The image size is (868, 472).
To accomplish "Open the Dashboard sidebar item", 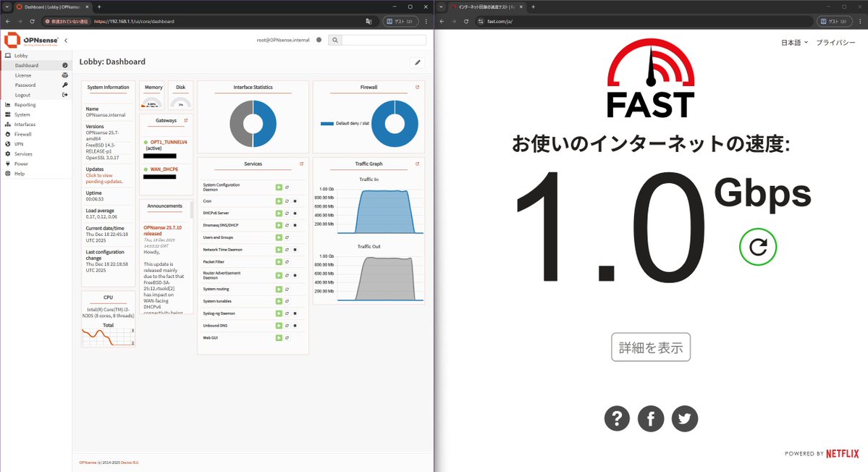I will [x=36, y=65].
